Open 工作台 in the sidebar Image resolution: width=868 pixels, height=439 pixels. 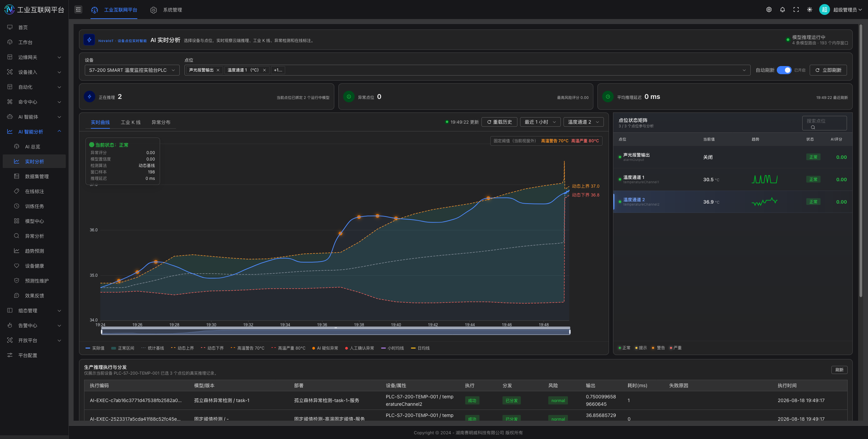(34, 42)
